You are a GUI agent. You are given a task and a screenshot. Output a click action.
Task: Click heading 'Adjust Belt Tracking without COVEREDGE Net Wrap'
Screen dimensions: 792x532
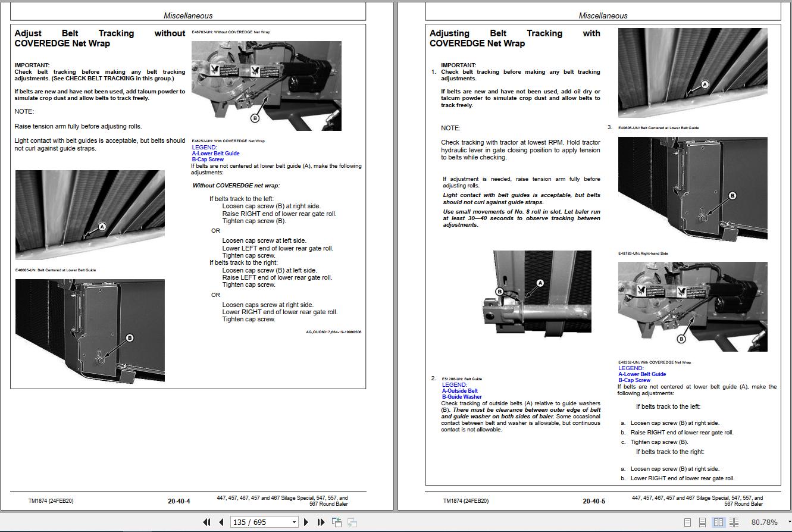100,38
